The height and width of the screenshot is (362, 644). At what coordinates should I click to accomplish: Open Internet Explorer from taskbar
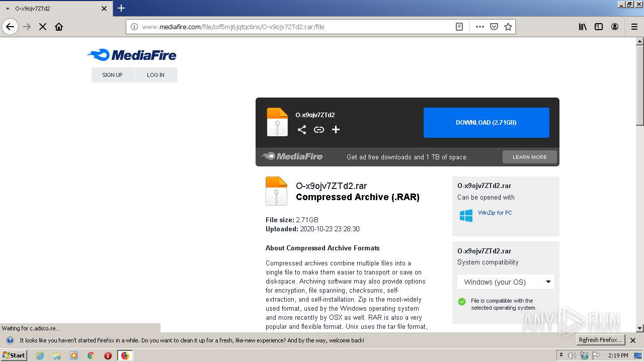[x=40, y=355]
